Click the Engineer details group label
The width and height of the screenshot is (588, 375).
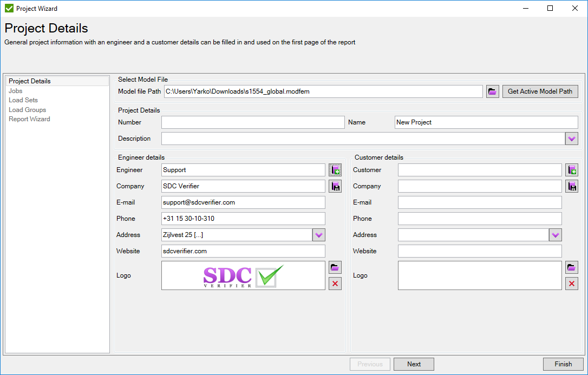click(141, 157)
